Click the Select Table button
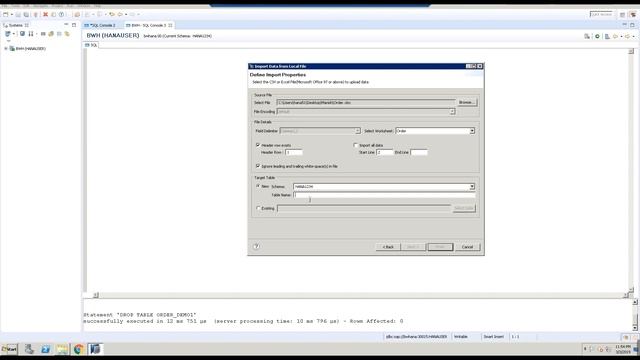This screenshot has width=640, height=360. (464, 208)
